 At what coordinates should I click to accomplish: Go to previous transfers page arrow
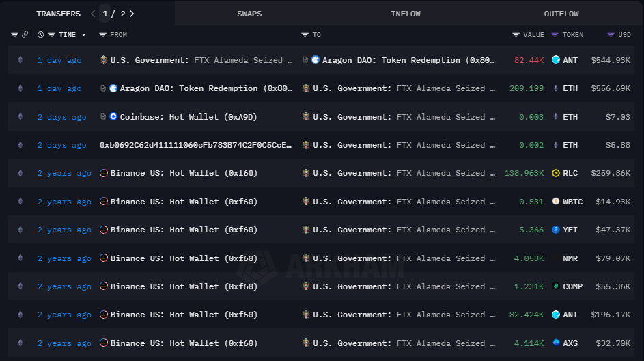[x=92, y=14]
